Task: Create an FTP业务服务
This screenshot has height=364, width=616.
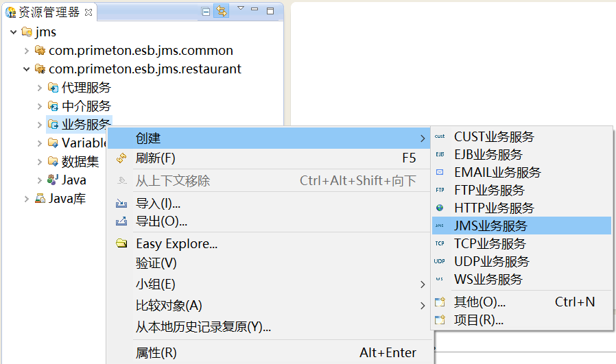Action: point(521,190)
